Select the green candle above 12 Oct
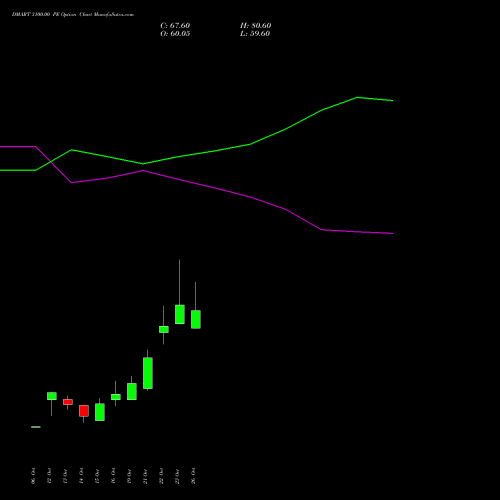Viewport: 500px width, 500px height. pyautogui.click(x=52, y=396)
